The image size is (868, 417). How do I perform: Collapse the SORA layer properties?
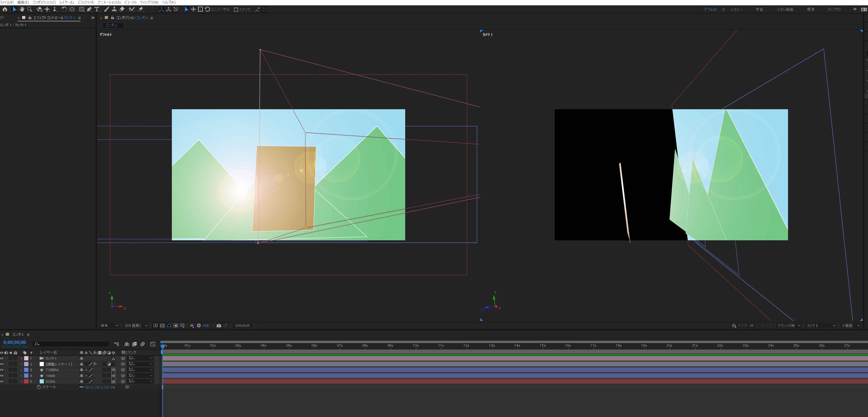pyautogui.click(x=22, y=381)
